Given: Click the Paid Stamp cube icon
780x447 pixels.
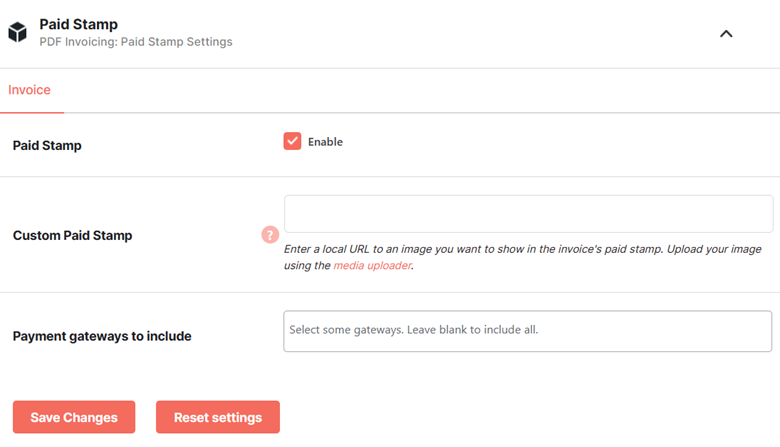Looking at the screenshot, I should click(17, 32).
